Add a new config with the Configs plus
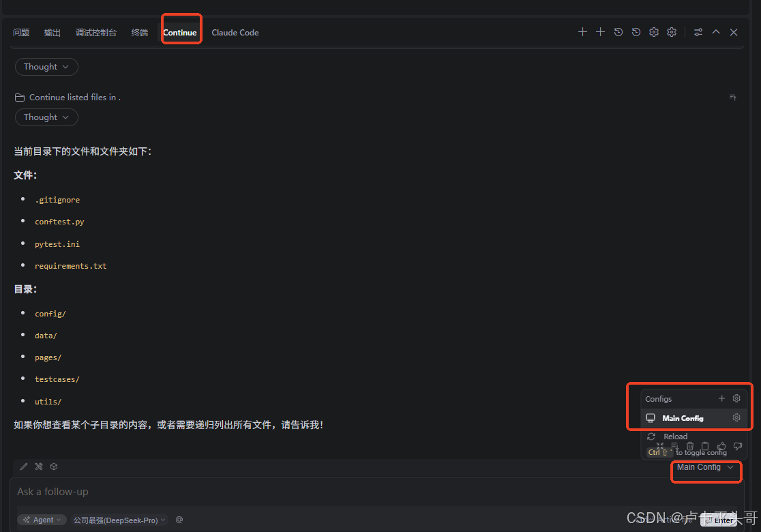 coord(721,398)
